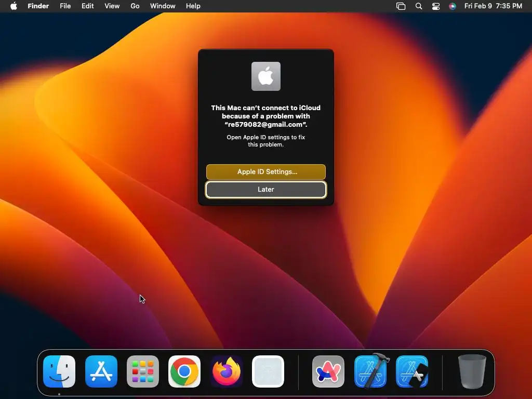
Task: Dismiss the iCloud dialog with Later
Action: tap(265, 189)
